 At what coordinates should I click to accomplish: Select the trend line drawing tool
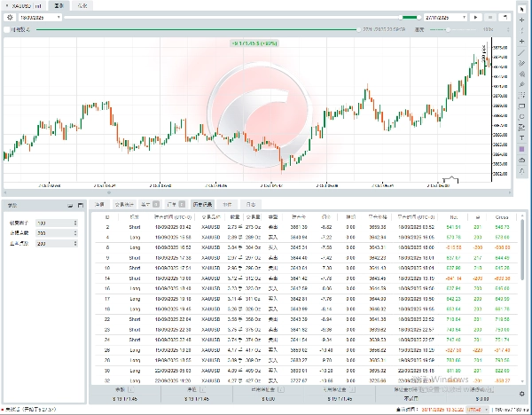pyautogui.click(x=522, y=53)
